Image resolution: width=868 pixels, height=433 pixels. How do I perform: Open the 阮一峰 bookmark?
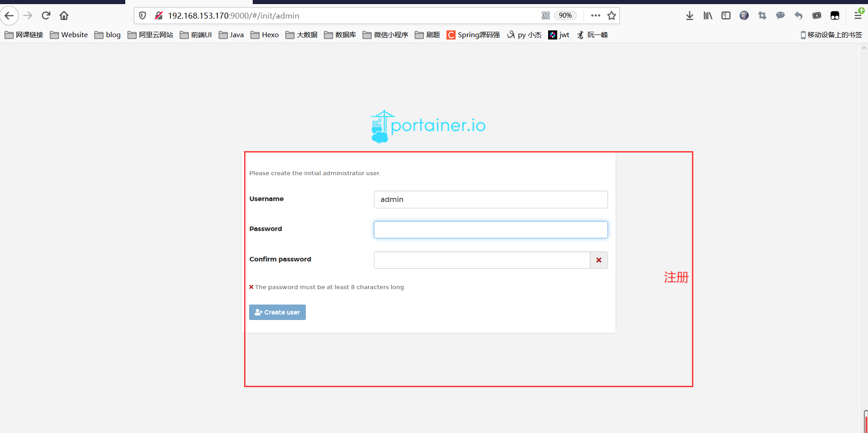click(x=592, y=35)
